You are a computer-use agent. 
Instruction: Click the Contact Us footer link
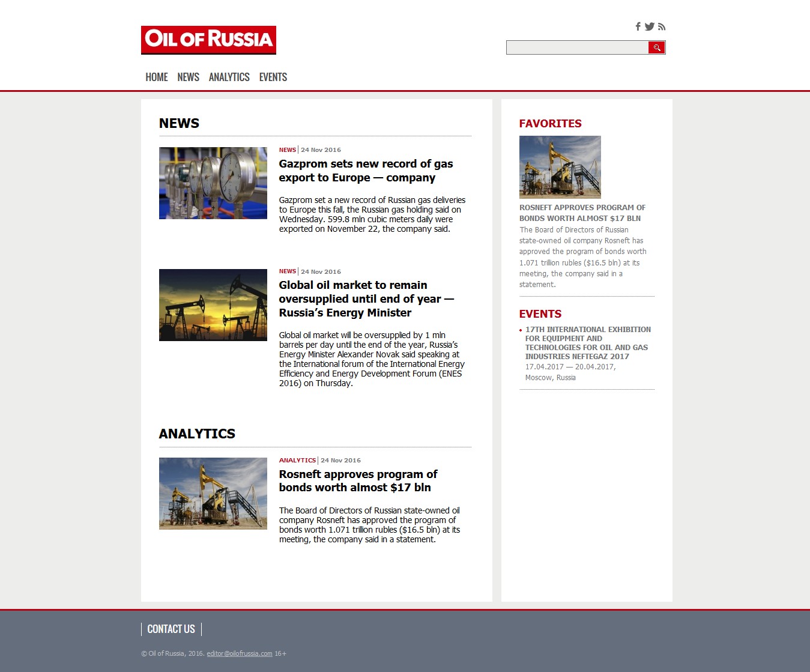coord(171,629)
